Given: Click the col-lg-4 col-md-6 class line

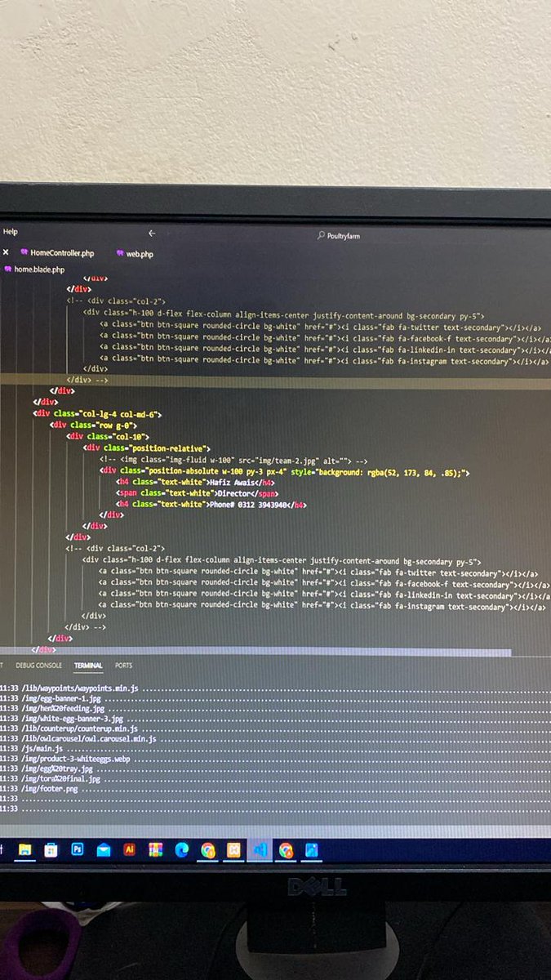Looking at the screenshot, I should 97,414.
